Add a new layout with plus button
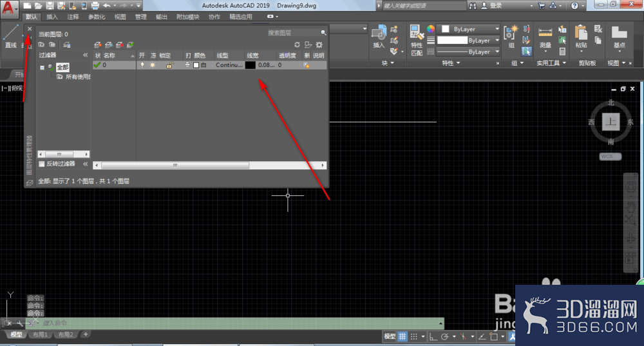The width and height of the screenshot is (644, 346). (86, 334)
